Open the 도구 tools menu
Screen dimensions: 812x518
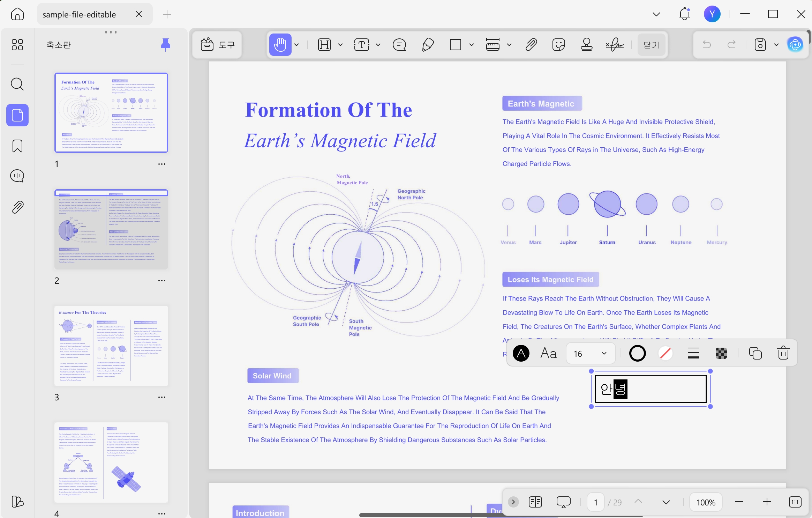pos(217,45)
